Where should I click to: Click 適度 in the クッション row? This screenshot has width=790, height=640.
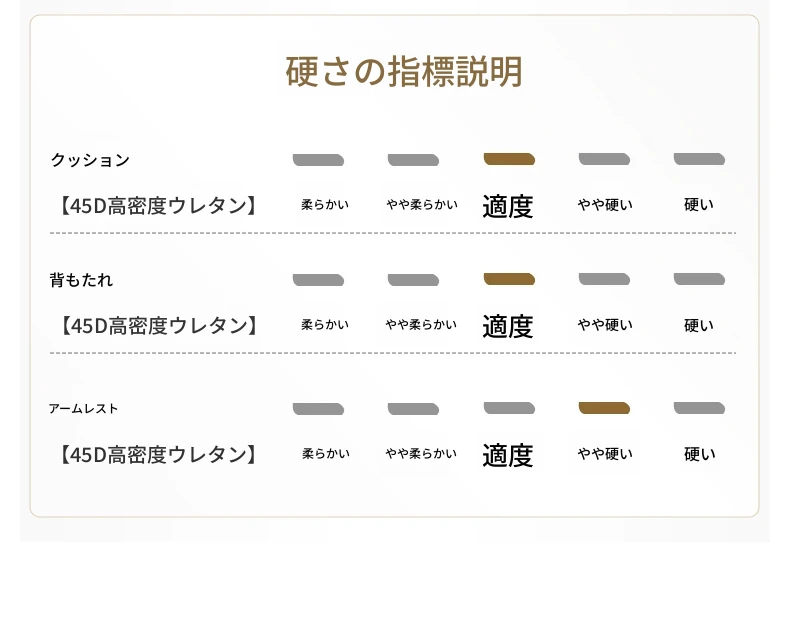[508, 206]
